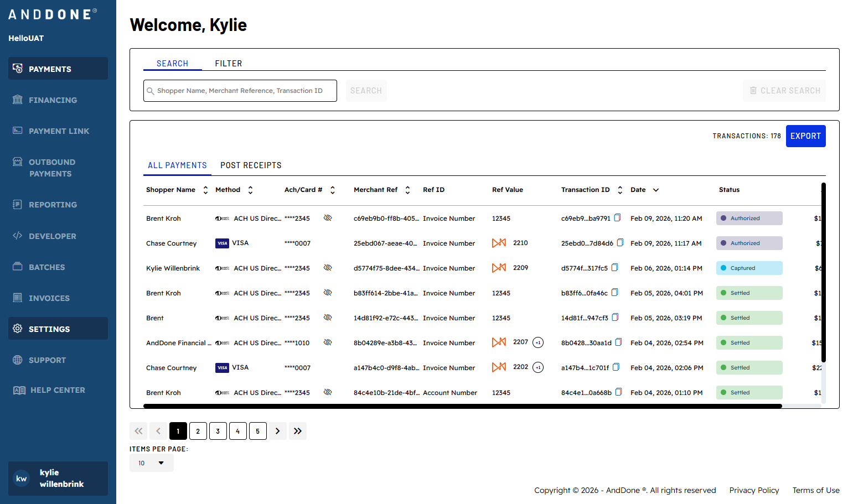The image size is (853, 504).
Task: Open Outbound Payments sidebar icon
Action: (x=18, y=162)
